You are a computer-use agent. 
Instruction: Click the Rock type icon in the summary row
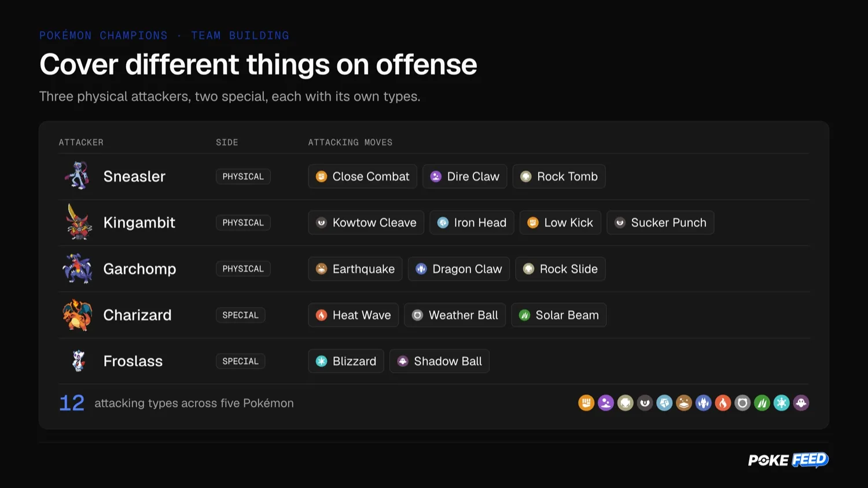click(x=626, y=403)
